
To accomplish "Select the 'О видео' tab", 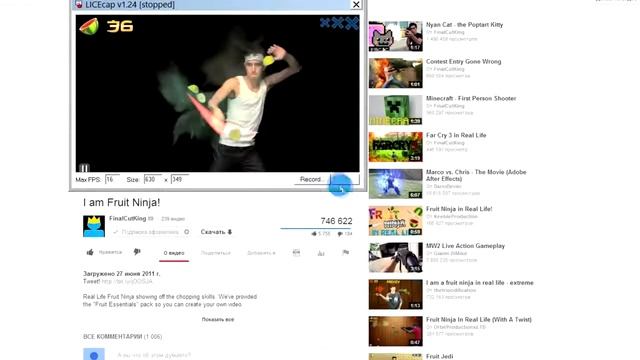I will pos(174,253).
